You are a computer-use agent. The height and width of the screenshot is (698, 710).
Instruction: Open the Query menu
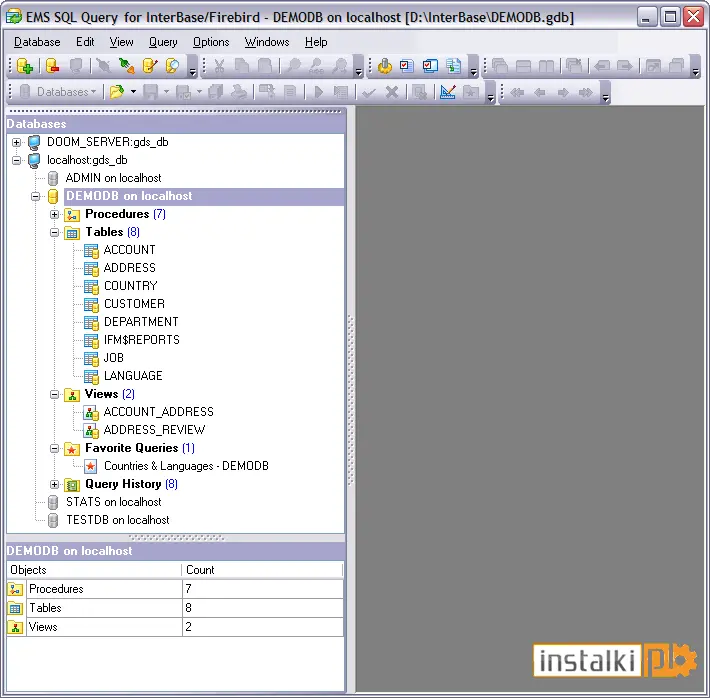163,42
